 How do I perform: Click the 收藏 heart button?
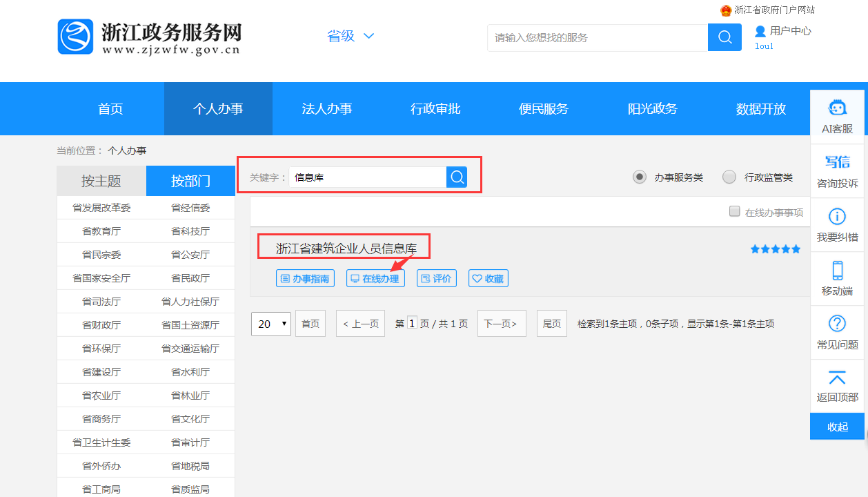click(x=489, y=279)
